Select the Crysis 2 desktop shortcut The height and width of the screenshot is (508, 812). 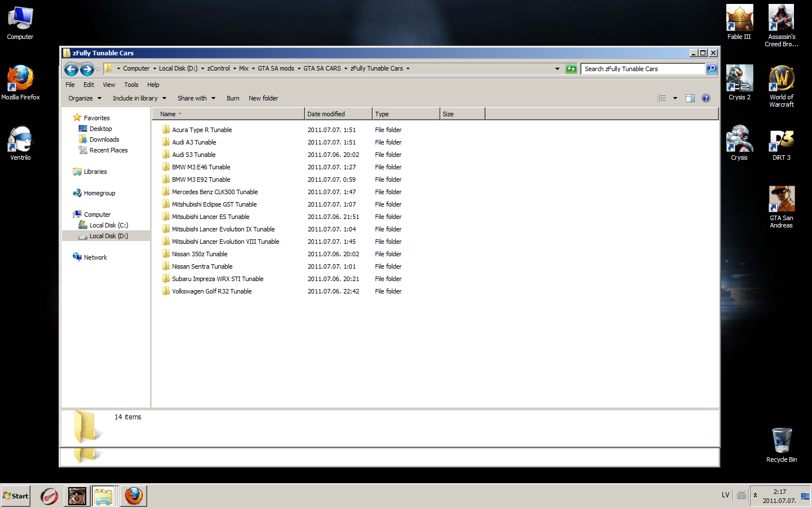click(739, 82)
